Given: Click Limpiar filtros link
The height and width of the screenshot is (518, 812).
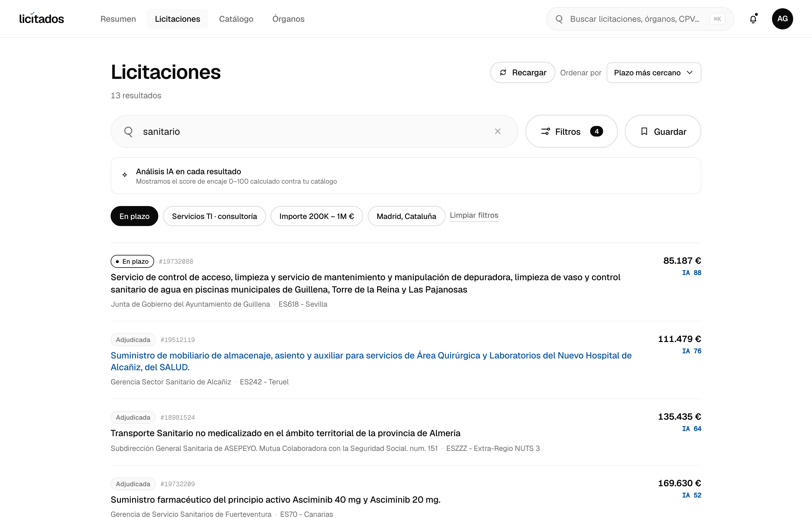Looking at the screenshot, I should pyautogui.click(x=474, y=215).
